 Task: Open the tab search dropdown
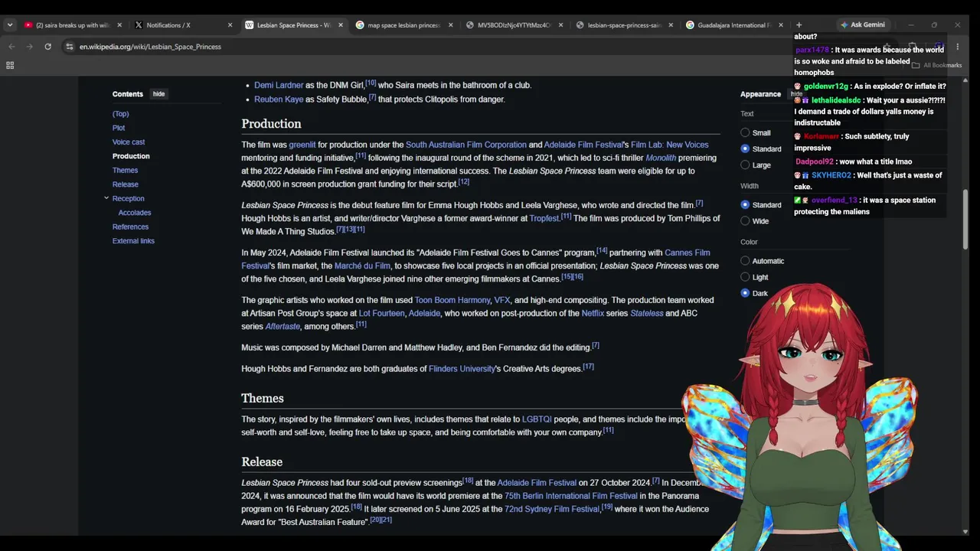coord(10,25)
